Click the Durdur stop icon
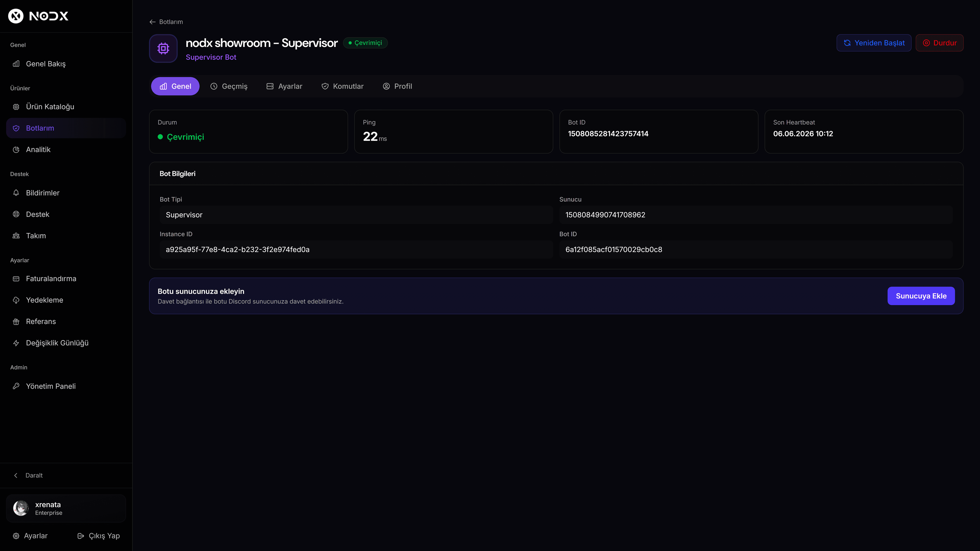 tap(926, 43)
